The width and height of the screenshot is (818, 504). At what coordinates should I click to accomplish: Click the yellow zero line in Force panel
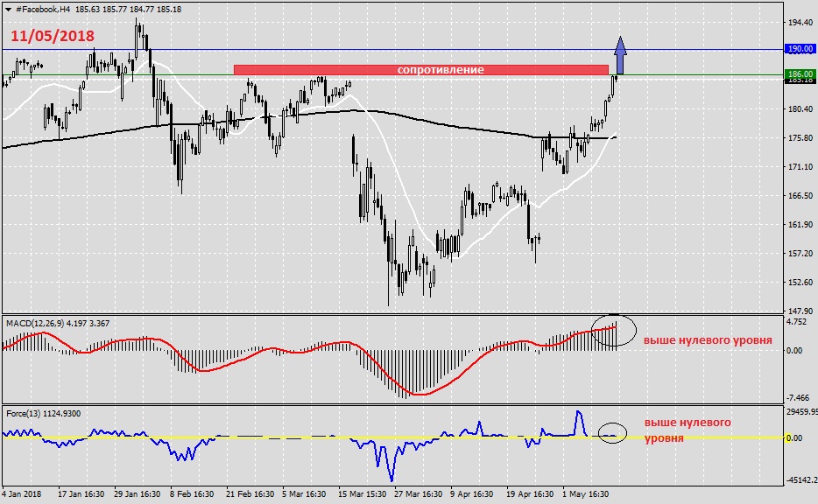(263, 437)
